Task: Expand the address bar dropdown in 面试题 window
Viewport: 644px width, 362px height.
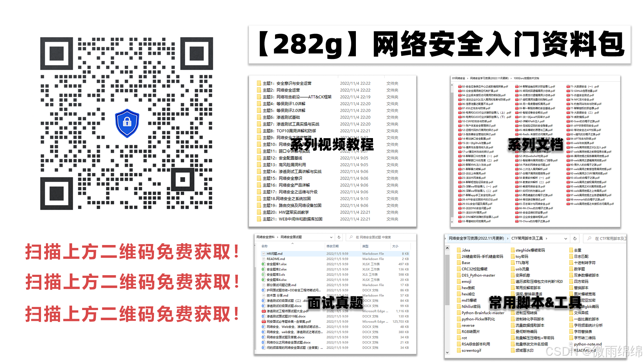Action: pos(331,237)
